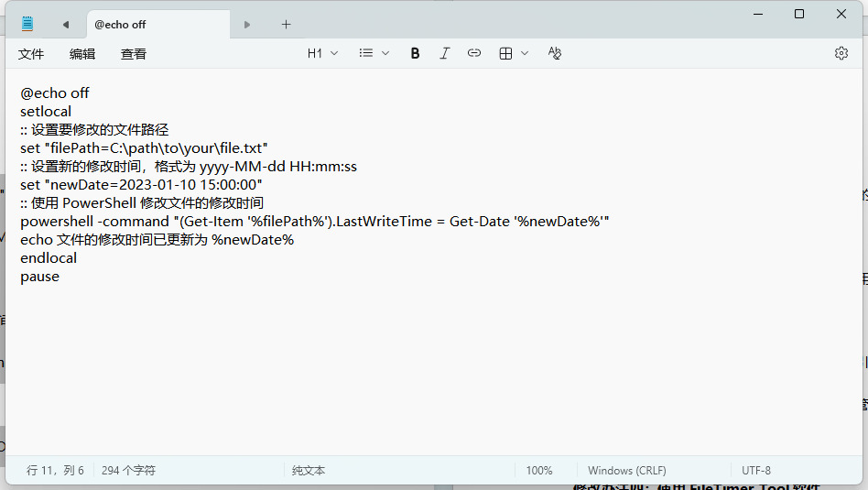Viewport: 868px width, 490px height.
Task: Click the '294 个字符' character count
Action: point(128,470)
